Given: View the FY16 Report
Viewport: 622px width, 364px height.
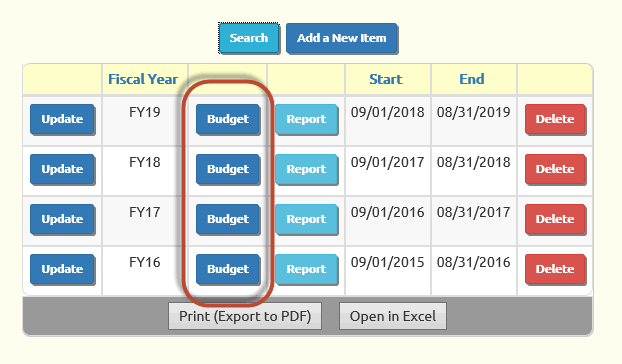Looking at the screenshot, I should point(306,269).
